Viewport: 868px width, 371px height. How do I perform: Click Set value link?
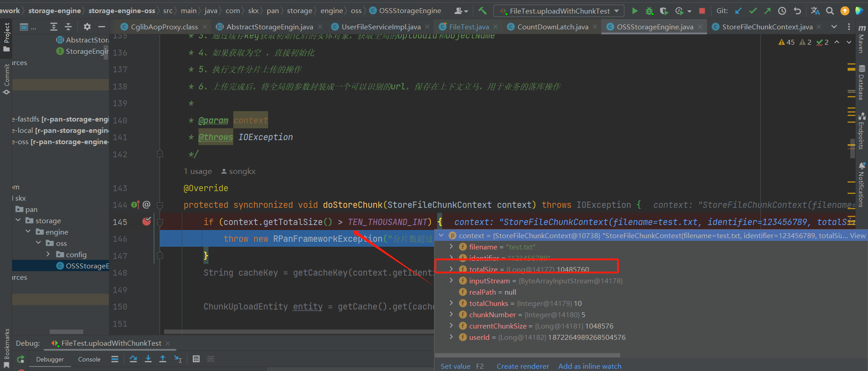coord(455,366)
